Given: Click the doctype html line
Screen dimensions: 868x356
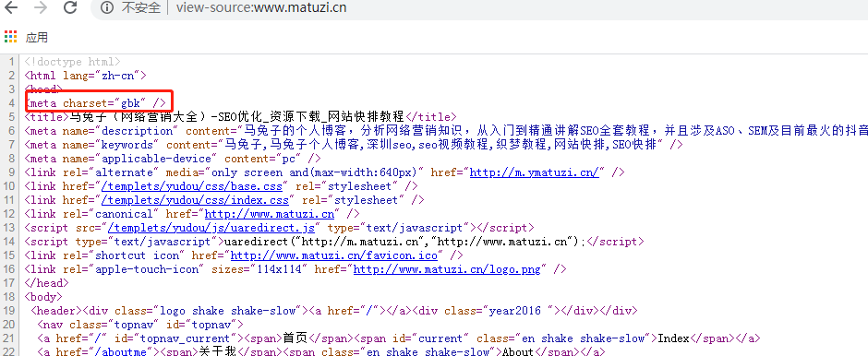Looking at the screenshot, I should pos(73,62).
